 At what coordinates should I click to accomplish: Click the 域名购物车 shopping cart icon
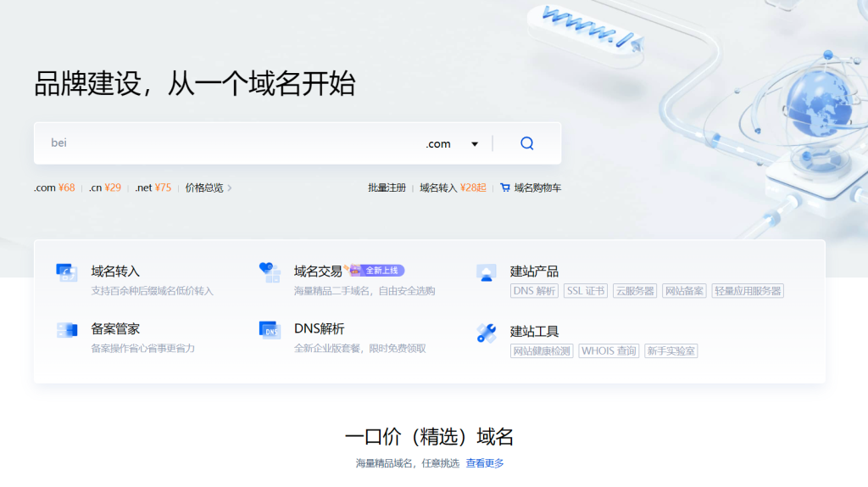click(x=505, y=188)
